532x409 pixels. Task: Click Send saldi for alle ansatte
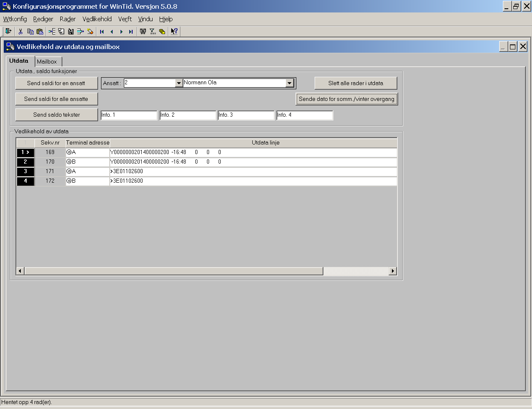point(56,99)
